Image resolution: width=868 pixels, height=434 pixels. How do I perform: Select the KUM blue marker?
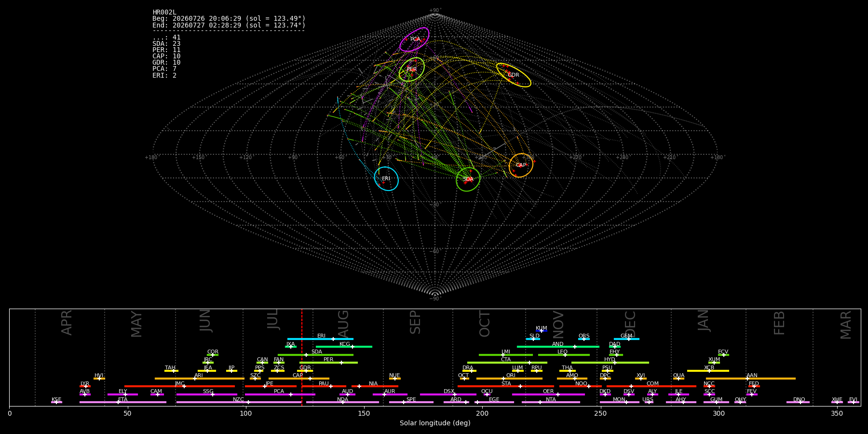542,331
